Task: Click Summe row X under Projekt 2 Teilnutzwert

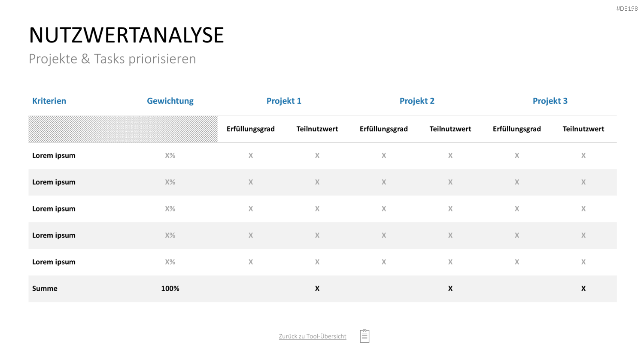Action: [x=450, y=289]
